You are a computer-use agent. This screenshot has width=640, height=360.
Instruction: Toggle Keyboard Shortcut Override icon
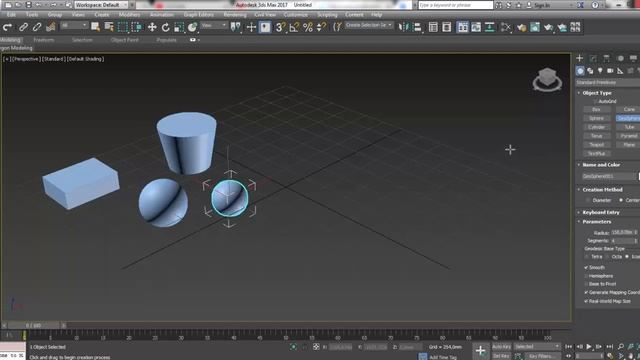coord(265,27)
